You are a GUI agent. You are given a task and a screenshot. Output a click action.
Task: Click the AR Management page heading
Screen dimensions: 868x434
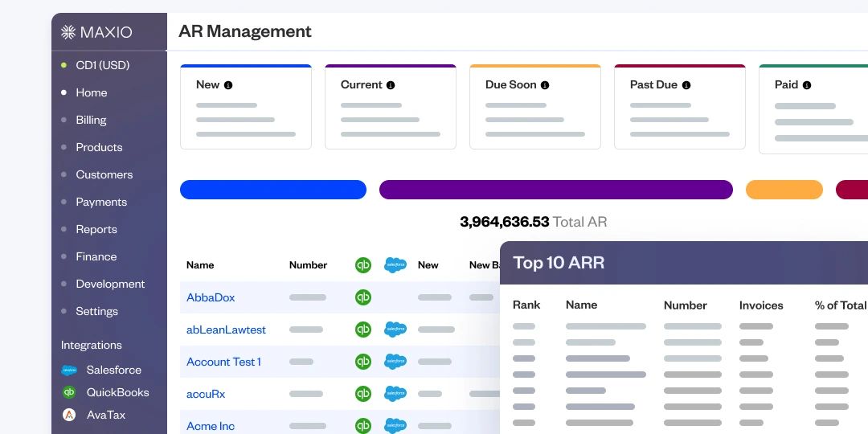click(244, 31)
